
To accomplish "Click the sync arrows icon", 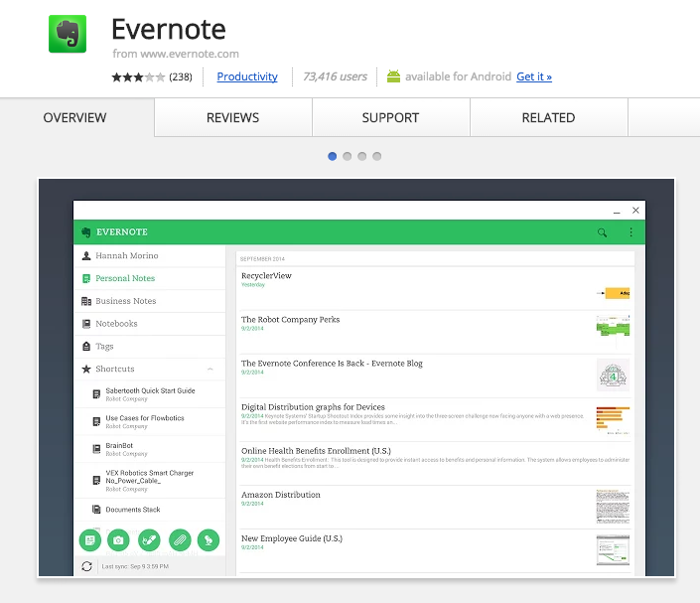I will click(86, 566).
